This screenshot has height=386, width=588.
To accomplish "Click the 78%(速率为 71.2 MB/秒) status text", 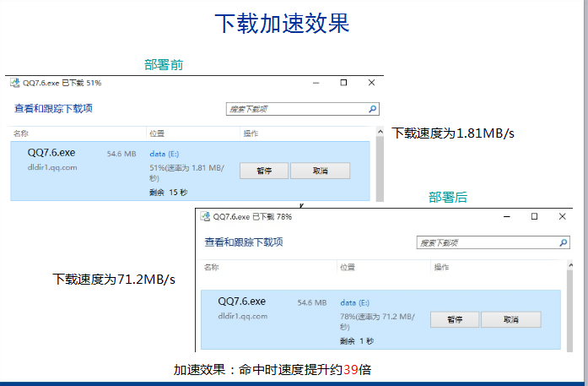I will tap(377, 322).
